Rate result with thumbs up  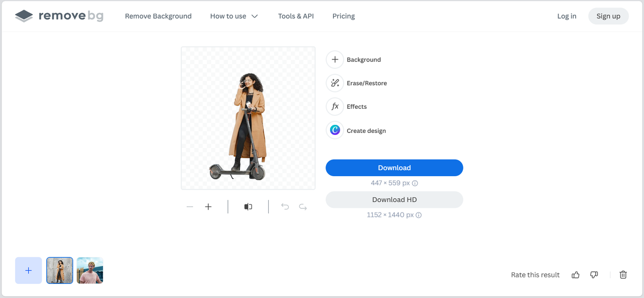[x=576, y=275]
